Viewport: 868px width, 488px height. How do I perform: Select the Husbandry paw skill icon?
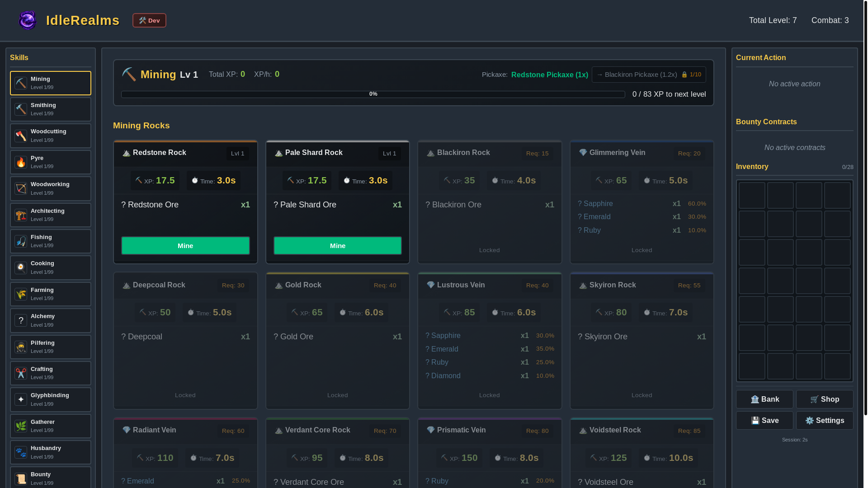21,452
